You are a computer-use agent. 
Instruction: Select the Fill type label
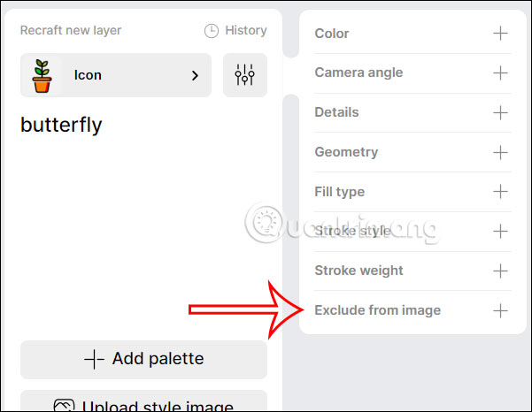[339, 192]
